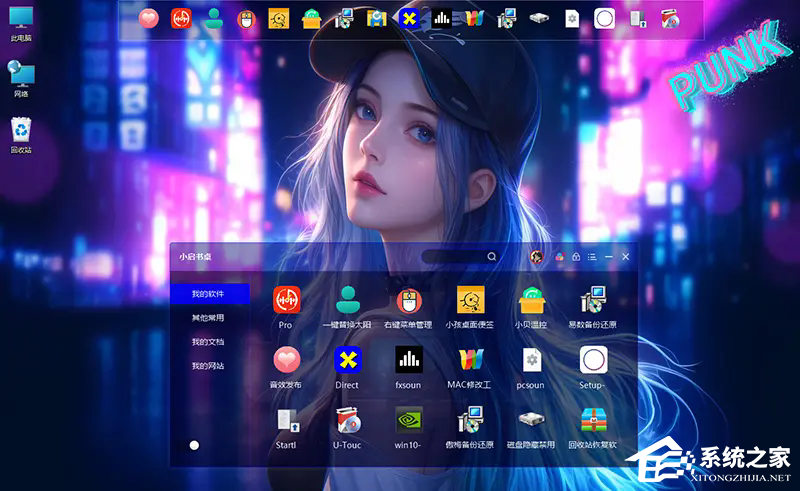Screen dimensions: 800x491
Task: Click white circle Setup icon in top dock
Action: (x=605, y=19)
